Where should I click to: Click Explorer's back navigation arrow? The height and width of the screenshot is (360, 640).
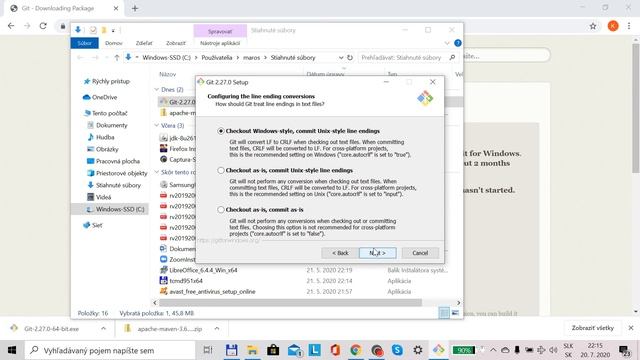point(80,58)
